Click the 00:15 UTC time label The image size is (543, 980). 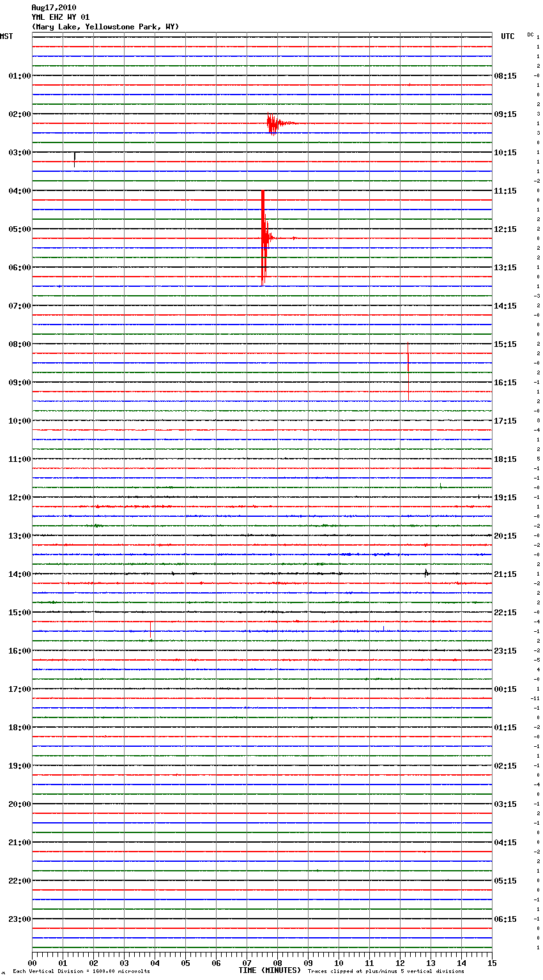(x=505, y=689)
